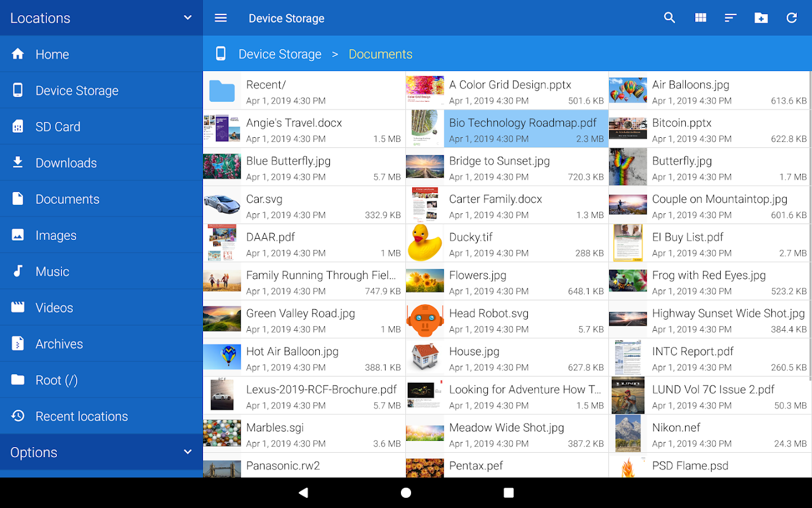Viewport: 812px width, 508px height.
Task: Toggle the hamburger menu icon
Action: tap(220, 18)
